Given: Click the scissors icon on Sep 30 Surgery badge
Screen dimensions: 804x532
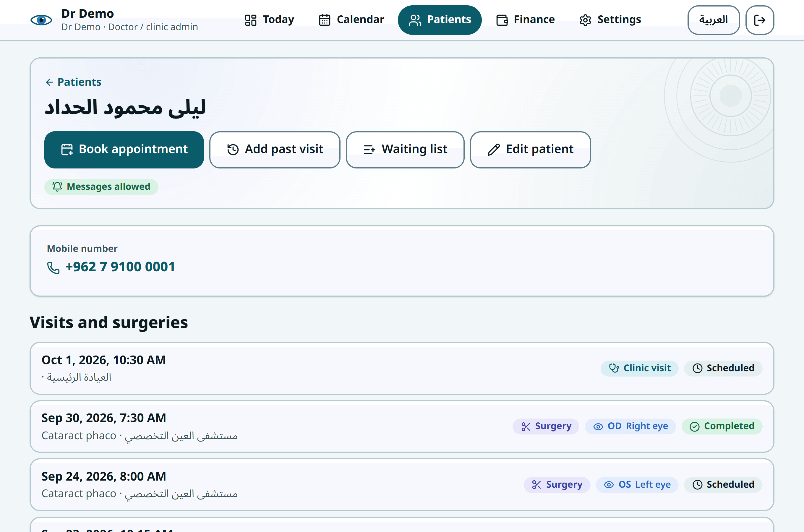Looking at the screenshot, I should tap(526, 426).
